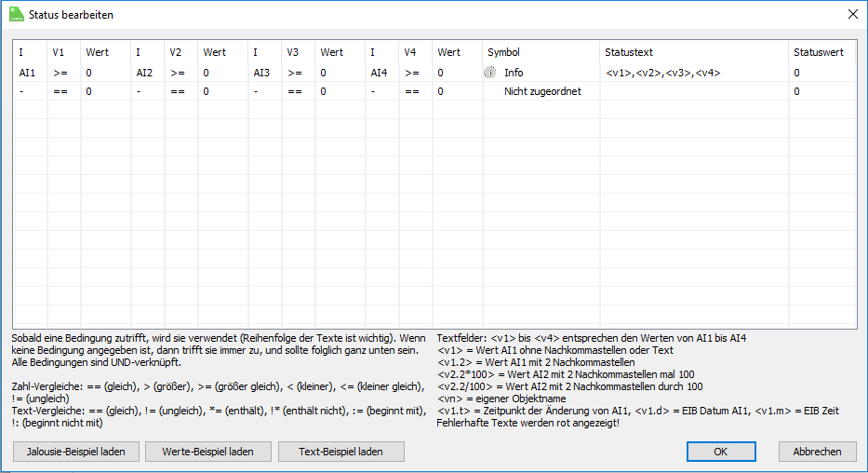Select the == operator in second row V4 column
This screenshot has height=473, width=868.
[x=416, y=91]
